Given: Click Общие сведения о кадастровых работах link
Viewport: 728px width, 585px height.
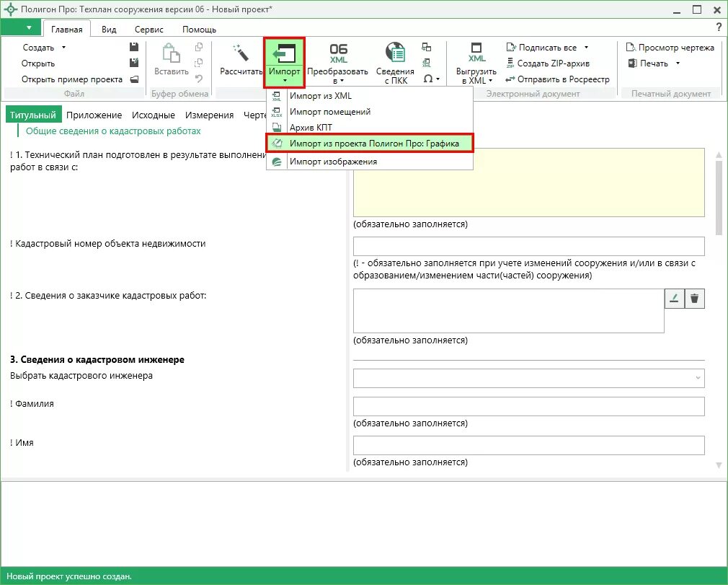Looking at the screenshot, I should [113, 131].
